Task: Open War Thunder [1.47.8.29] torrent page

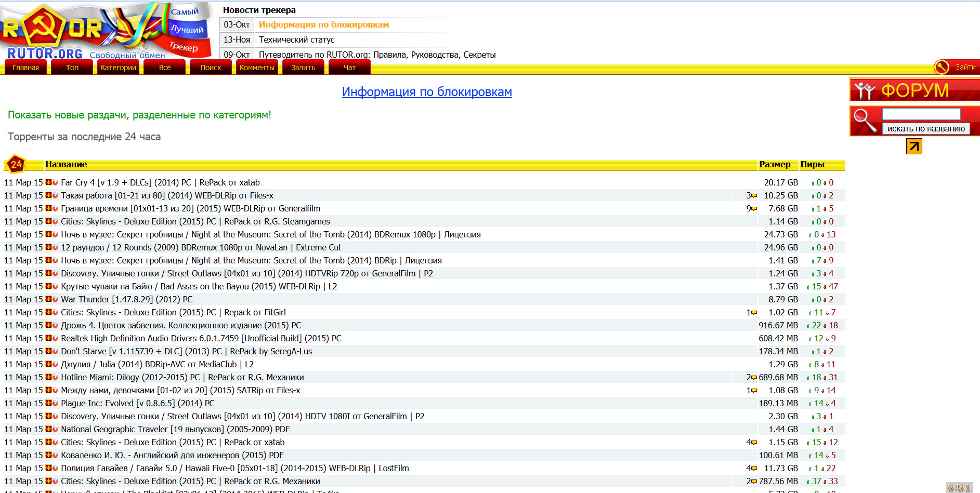Action: click(127, 299)
